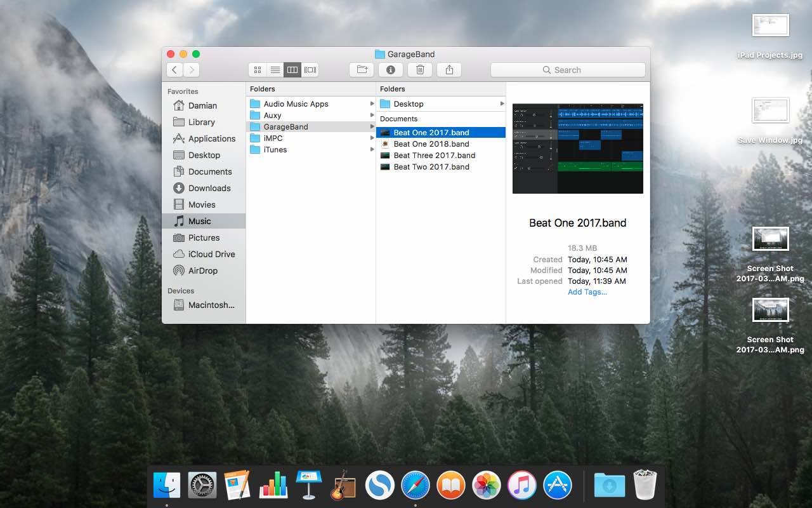
Task: Click inside the Search field
Action: (x=568, y=70)
